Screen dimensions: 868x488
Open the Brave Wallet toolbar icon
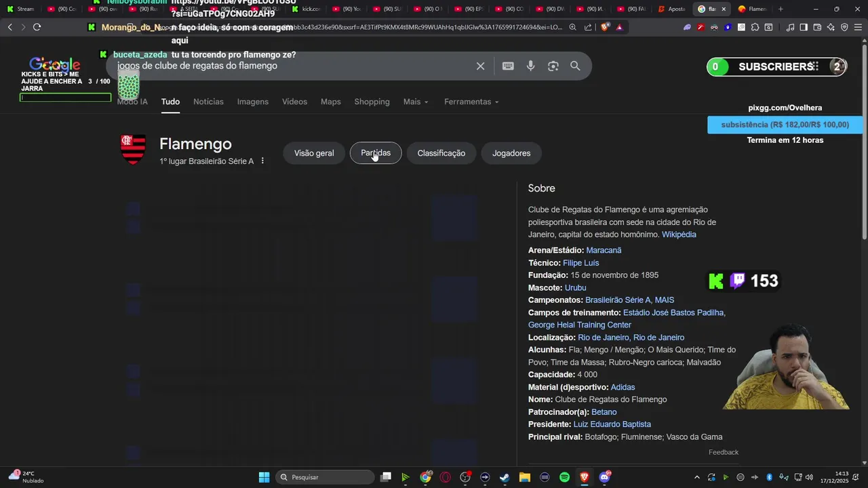click(817, 27)
